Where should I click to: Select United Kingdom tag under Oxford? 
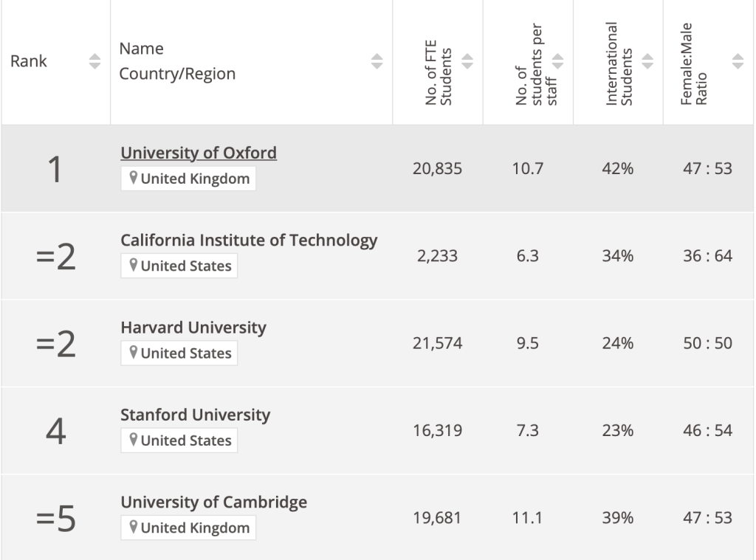click(188, 179)
